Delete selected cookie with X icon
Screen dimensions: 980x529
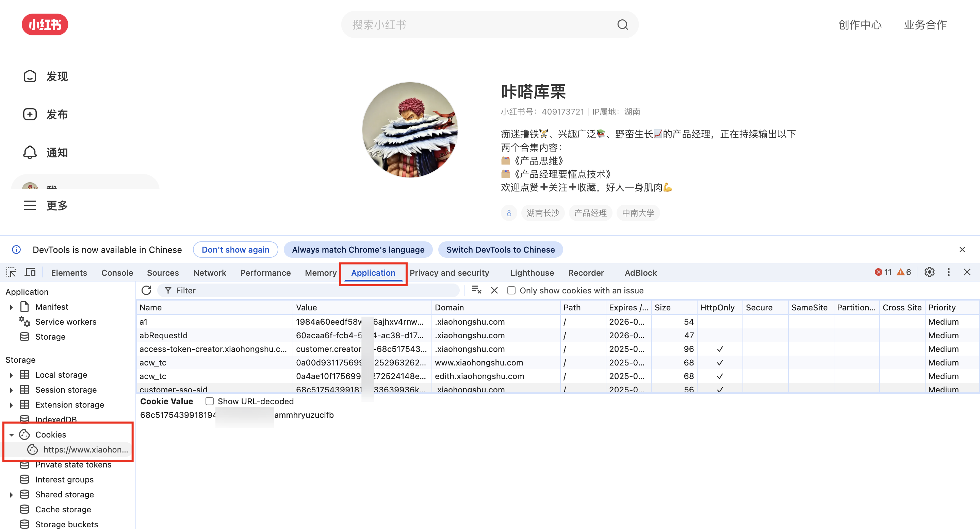pos(494,290)
